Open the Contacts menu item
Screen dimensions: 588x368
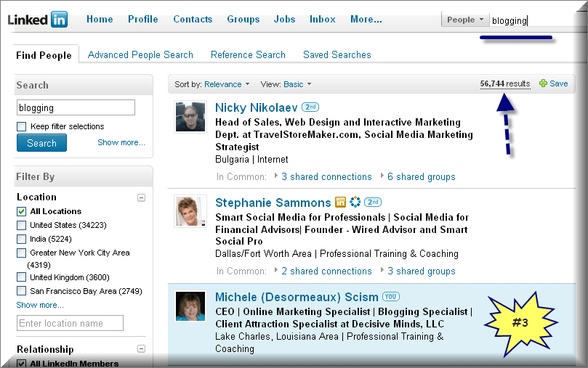[193, 19]
